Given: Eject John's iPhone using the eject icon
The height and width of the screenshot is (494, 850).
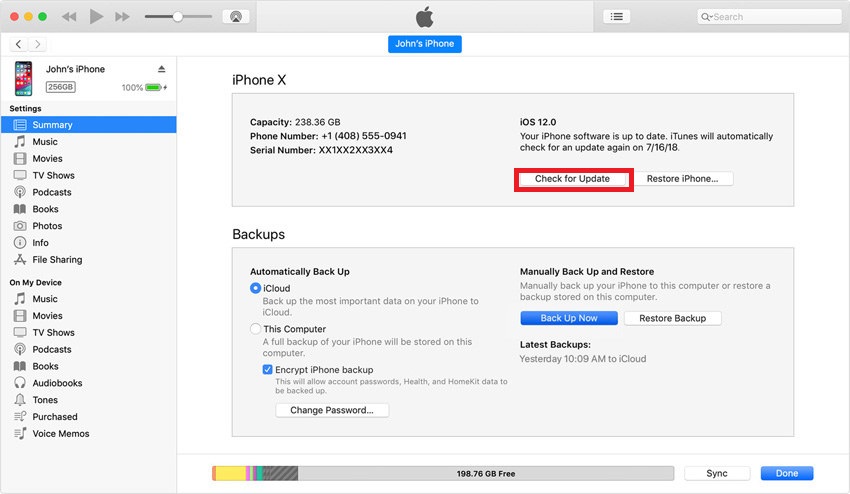Looking at the screenshot, I should (x=162, y=69).
